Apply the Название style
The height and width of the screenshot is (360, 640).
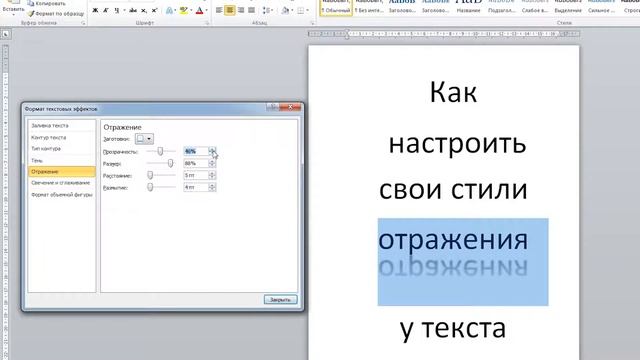coord(468,7)
